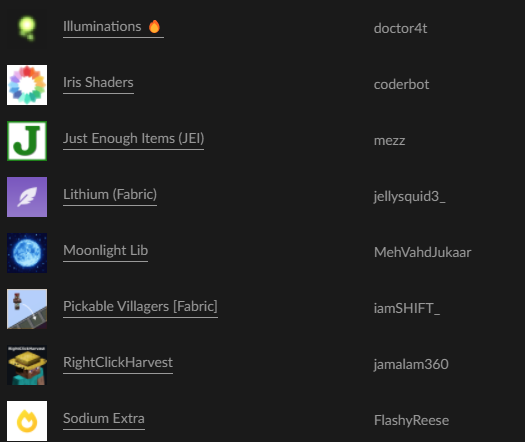Click the Sodium Extra yellow flame icon
Viewport: 525px width, 442px height.
click(27, 421)
